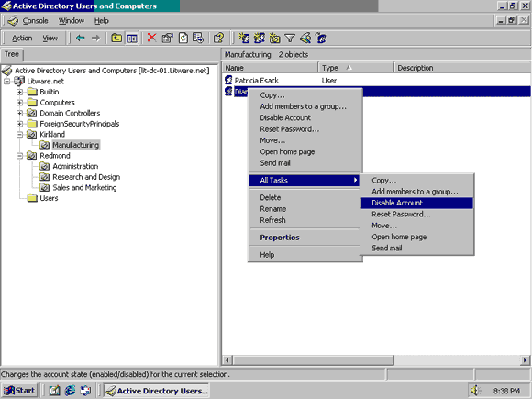
Task: Expand the ForeignSecurityPrincipals folder
Action: (x=19, y=124)
